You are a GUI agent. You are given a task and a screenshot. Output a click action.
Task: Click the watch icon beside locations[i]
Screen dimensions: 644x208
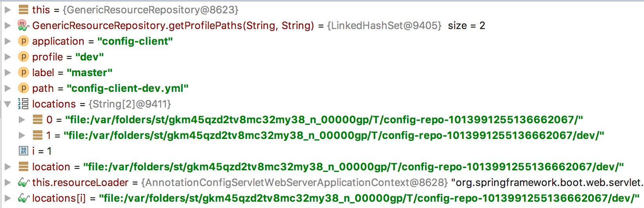[24, 198]
